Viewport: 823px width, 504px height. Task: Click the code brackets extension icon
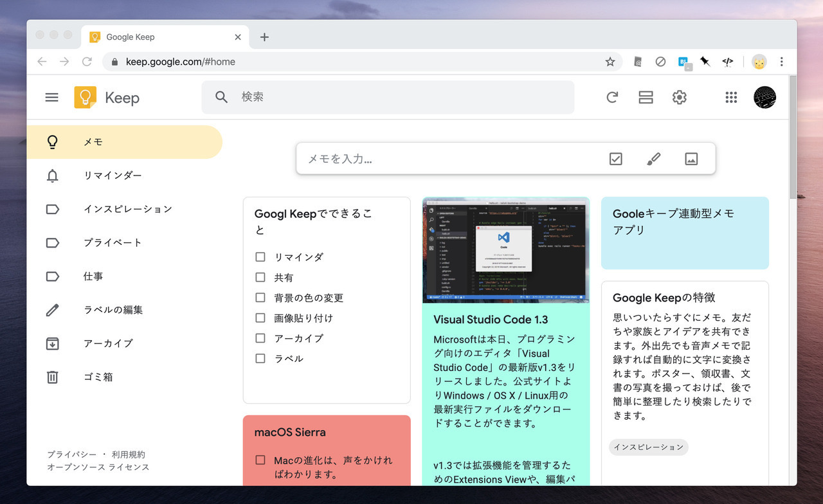(727, 62)
